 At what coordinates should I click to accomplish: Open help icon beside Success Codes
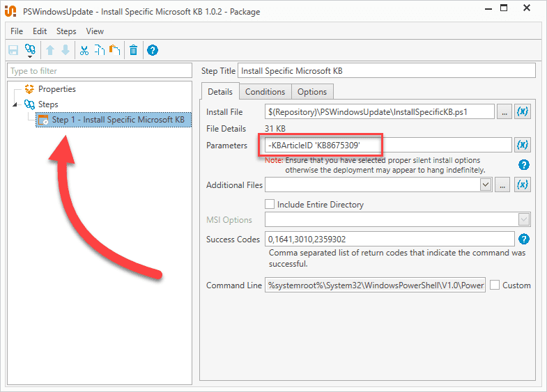pos(523,239)
